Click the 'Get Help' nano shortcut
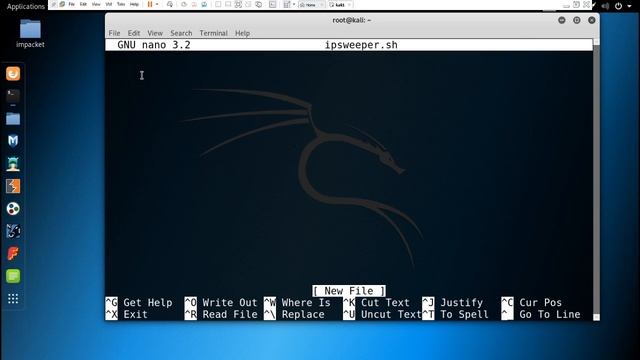 click(139, 302)
